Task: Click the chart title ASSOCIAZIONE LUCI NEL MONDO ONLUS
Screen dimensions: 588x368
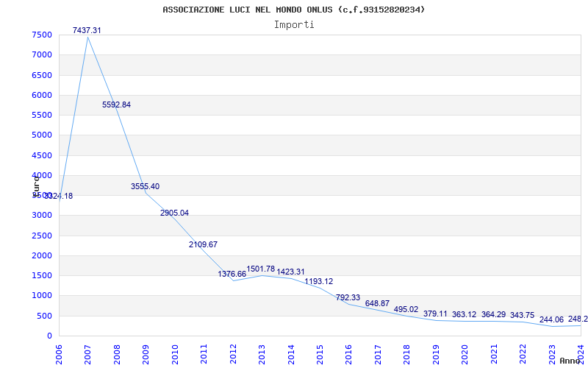Action: (294, 10)
